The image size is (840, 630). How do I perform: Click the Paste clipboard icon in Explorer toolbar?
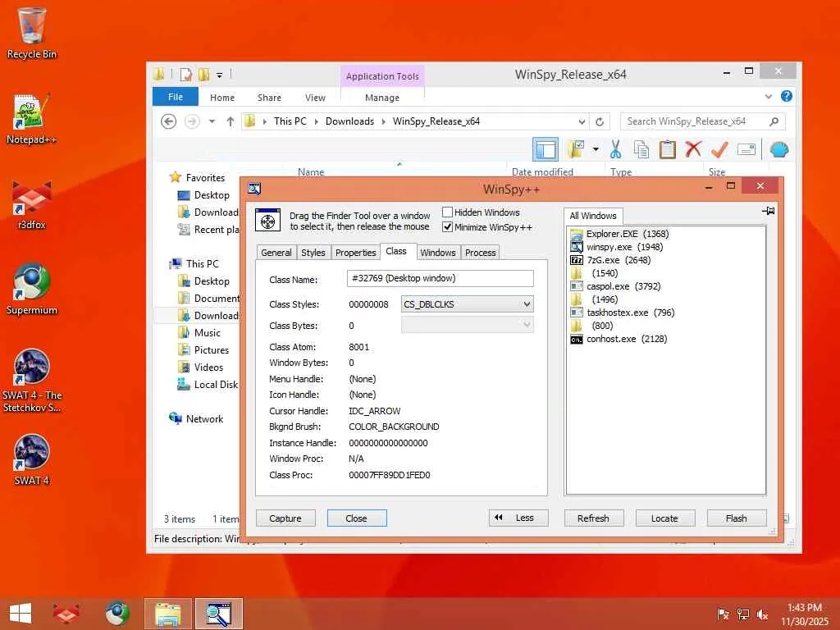668,149
